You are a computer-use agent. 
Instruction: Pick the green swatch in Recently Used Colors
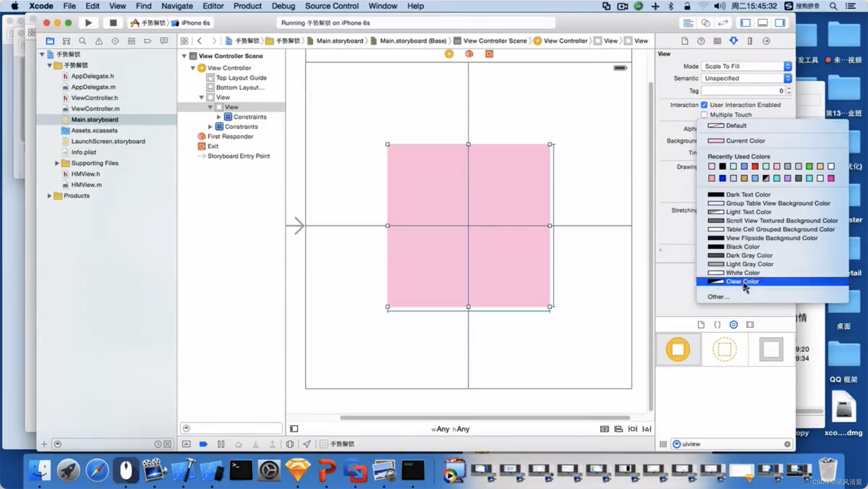pos(809,166)
